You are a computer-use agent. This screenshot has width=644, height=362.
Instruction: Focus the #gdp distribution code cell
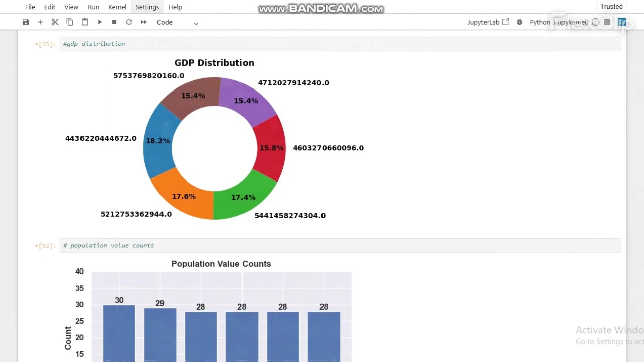[340, 44]
